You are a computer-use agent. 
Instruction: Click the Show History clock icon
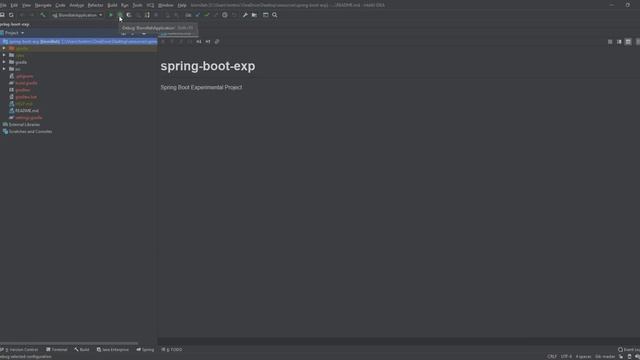coord(224,15)
